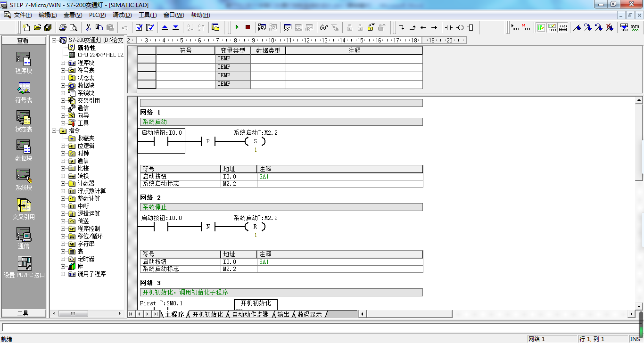Cut selection with the scissors icon
The width and height of the screenshot is (644, 343).
[x=88, y=27]
